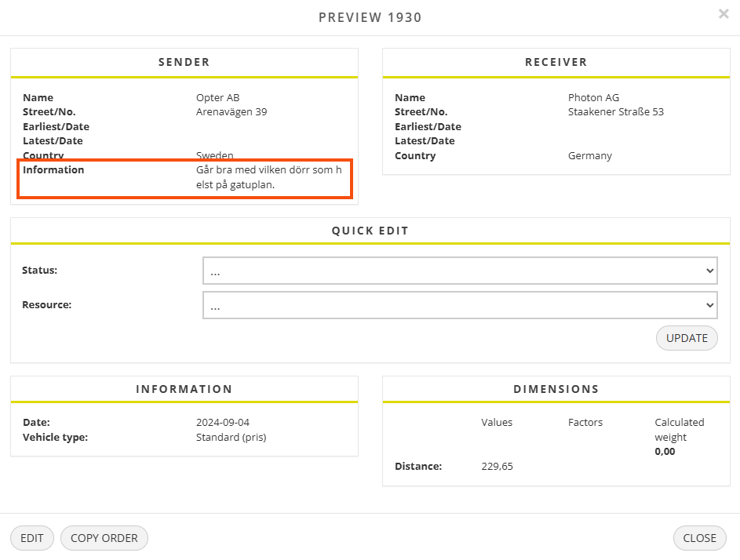Click the vehicle type Standard (pris)

tap(231, 438)
